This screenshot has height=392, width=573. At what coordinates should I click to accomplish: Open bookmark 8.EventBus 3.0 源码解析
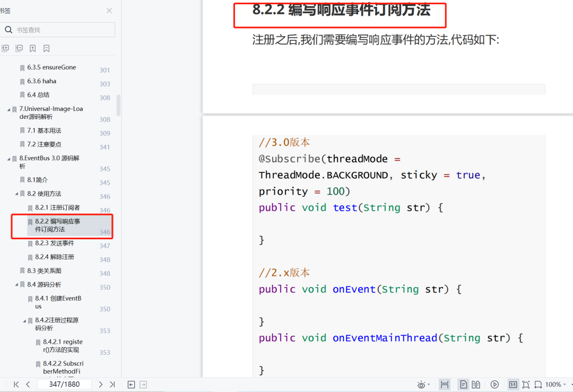(x=49, y=162)
